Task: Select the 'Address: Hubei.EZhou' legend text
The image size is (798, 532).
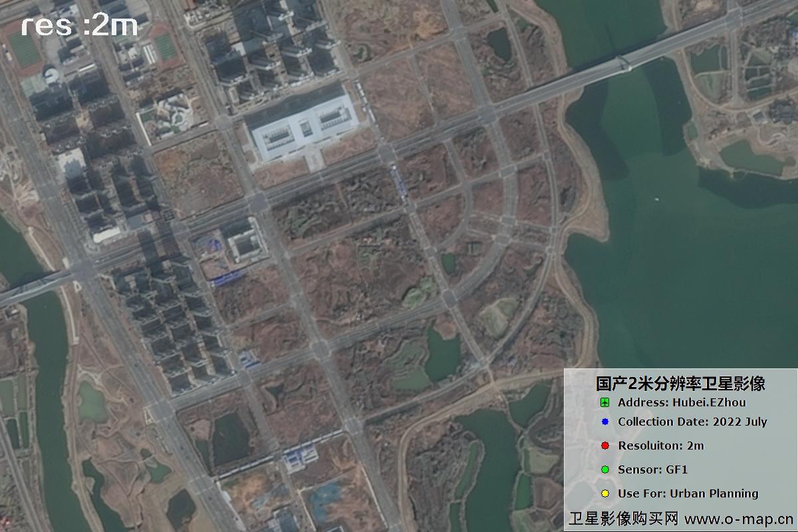Action: [682, 402]
